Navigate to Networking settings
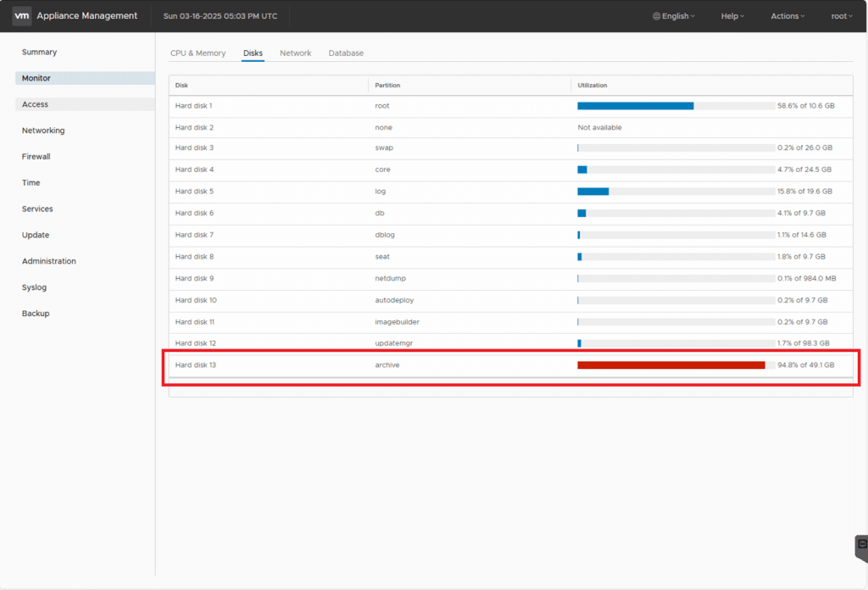Image resolution: width=868 pixels, height=590 pixels. pos(43,131)
